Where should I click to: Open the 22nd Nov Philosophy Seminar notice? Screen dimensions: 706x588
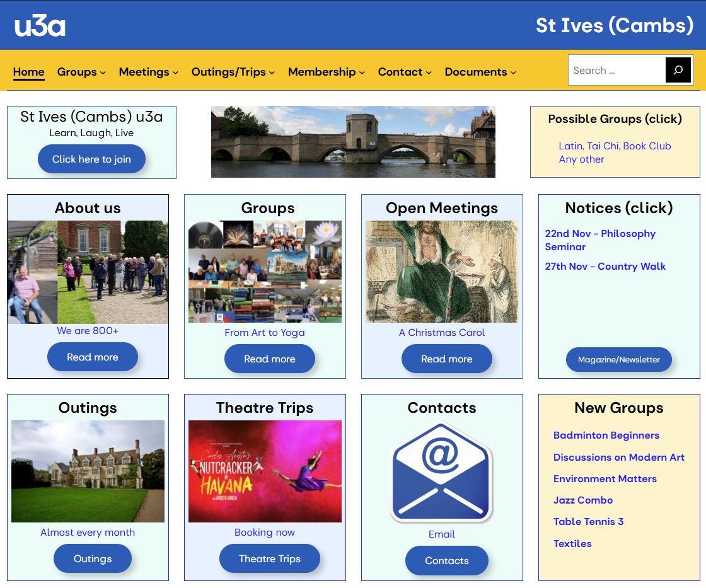[599, 240]
